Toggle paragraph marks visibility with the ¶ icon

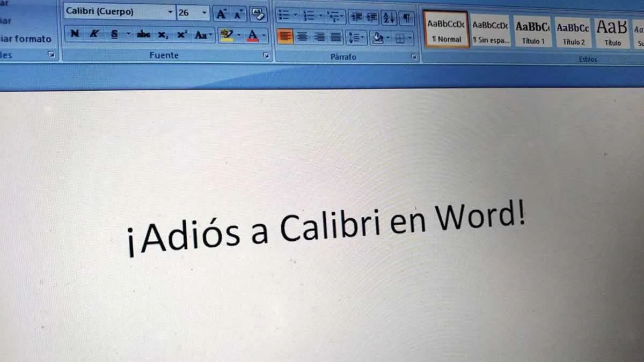click(x=406, y=17)
